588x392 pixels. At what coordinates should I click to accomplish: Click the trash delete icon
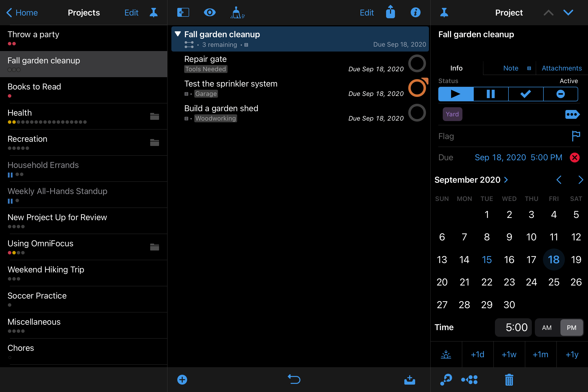[509, 380]
